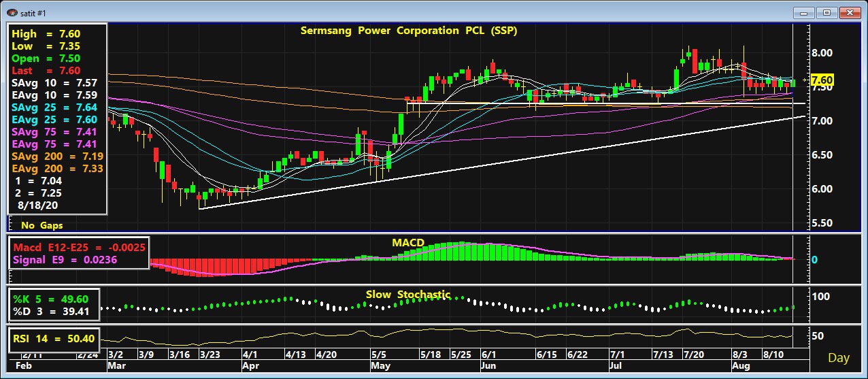
Task: Click the 7.00 price axis label
Action: click(x=823, y=121)
